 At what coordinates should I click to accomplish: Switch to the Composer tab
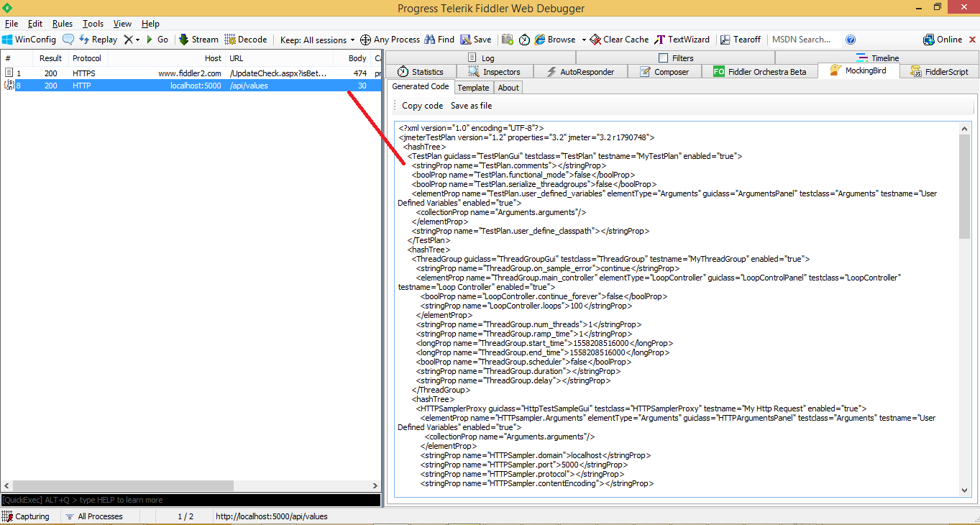click(x=665, y=71)
